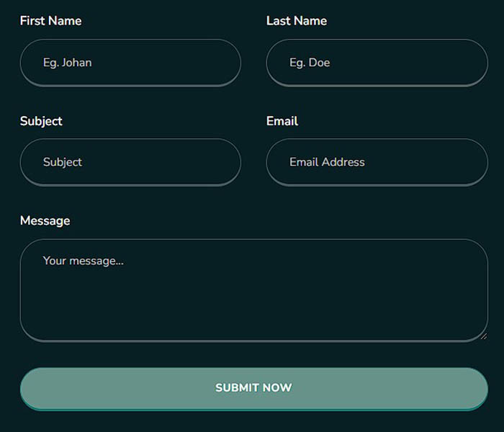This screenshot has width=504, height=432.
Task: Click the 'Eg. Doe' placeholder text
Action: (310, 63)
